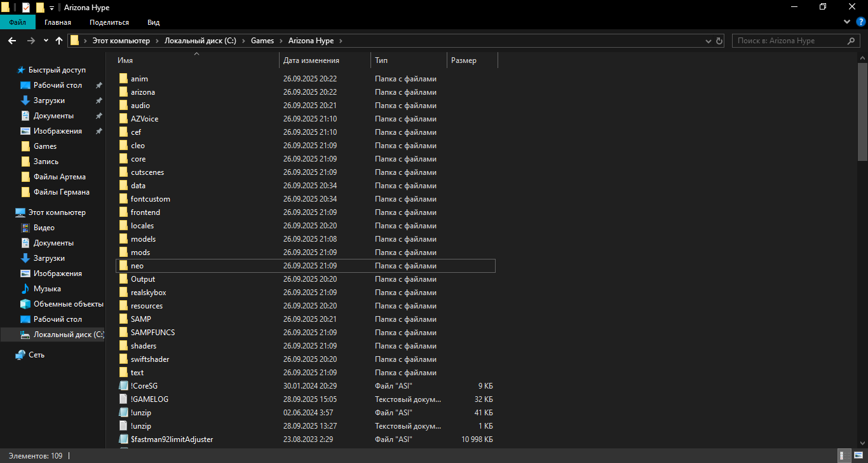Sort by Size column header
The width and height of the screenshot is (868, 463).
[472, 60]
